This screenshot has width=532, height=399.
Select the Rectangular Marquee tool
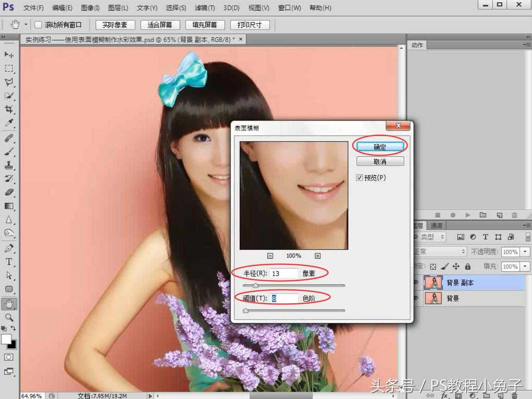tap(8, 68)
